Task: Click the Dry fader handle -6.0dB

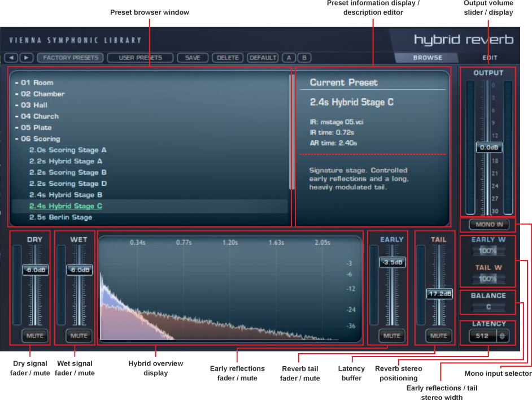Action: [36, 270]
